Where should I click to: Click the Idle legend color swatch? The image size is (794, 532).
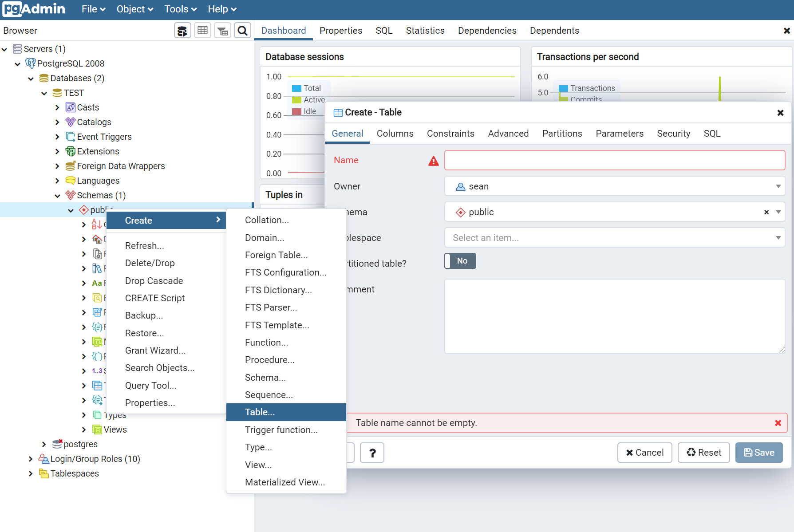(297, 111)
